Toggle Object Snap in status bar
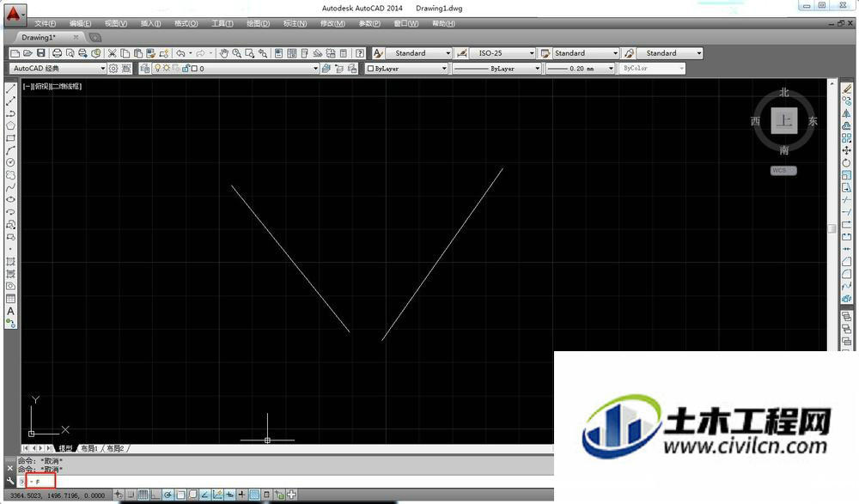 click(180, 495)
